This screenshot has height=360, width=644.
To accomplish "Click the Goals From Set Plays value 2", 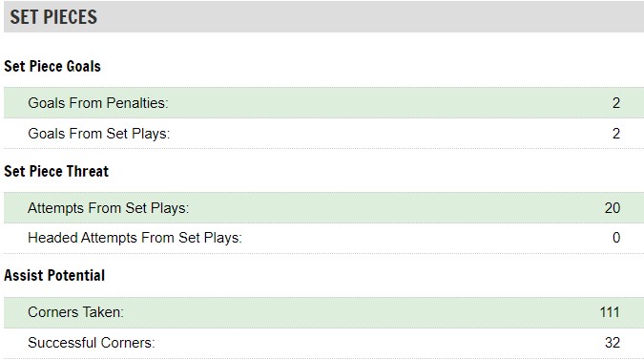I will [615, 134].
